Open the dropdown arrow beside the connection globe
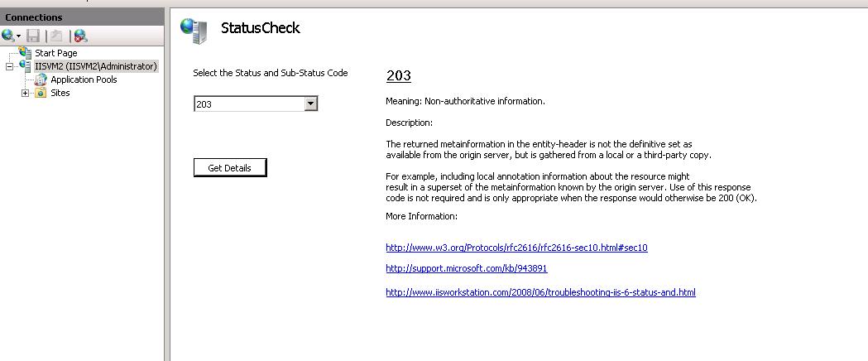Image resolution: width=868 pixels, height=361 pixels. 19,36
